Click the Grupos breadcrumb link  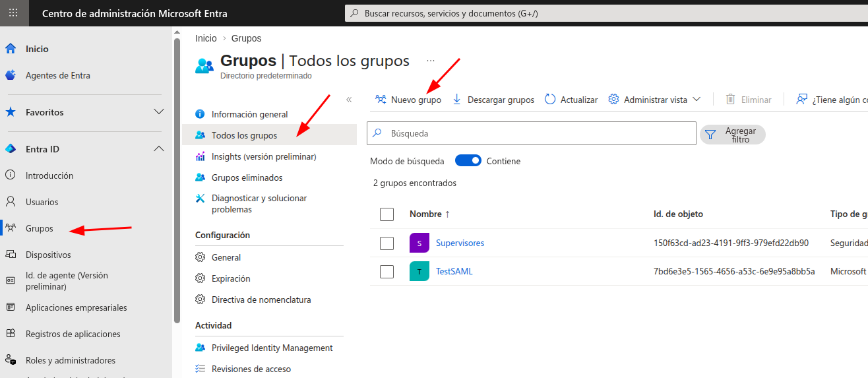tap(246, 38)
